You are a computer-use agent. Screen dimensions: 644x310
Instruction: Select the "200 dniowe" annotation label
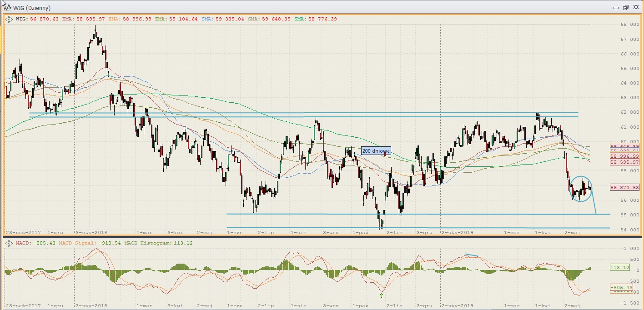point(376,150)
